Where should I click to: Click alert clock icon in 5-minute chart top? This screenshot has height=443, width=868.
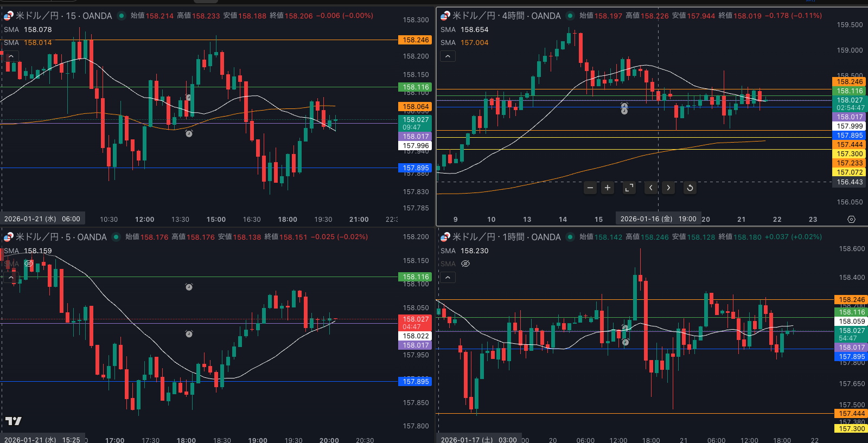click(189, 287)
